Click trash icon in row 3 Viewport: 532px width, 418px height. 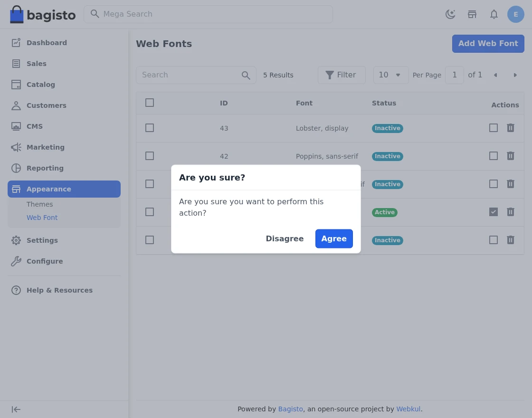coord(510,184)
